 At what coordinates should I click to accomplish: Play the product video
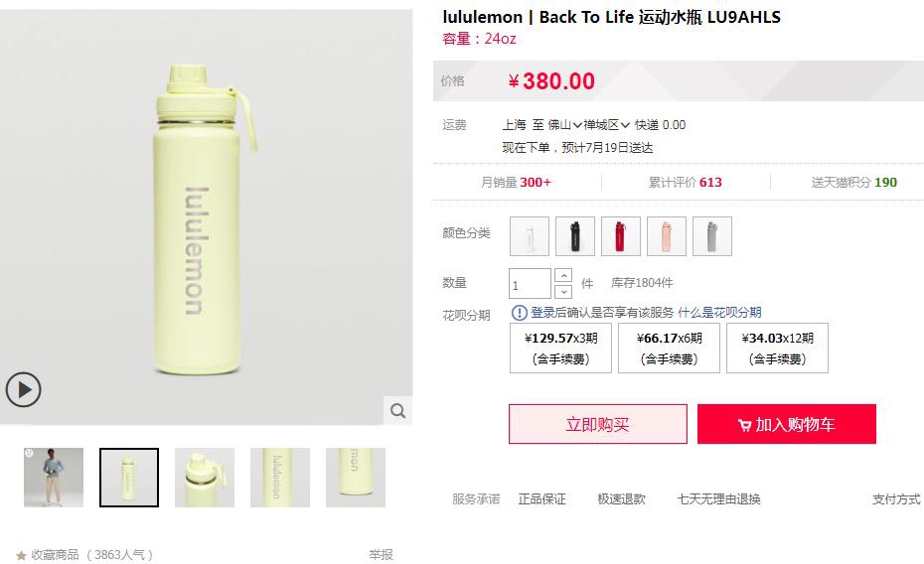tap(23, 390)
